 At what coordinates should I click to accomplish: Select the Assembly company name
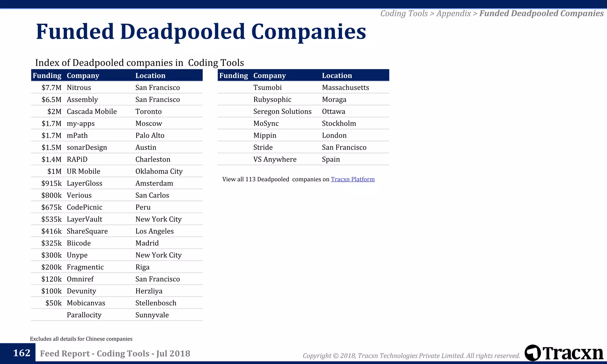[x=82, y=100]
